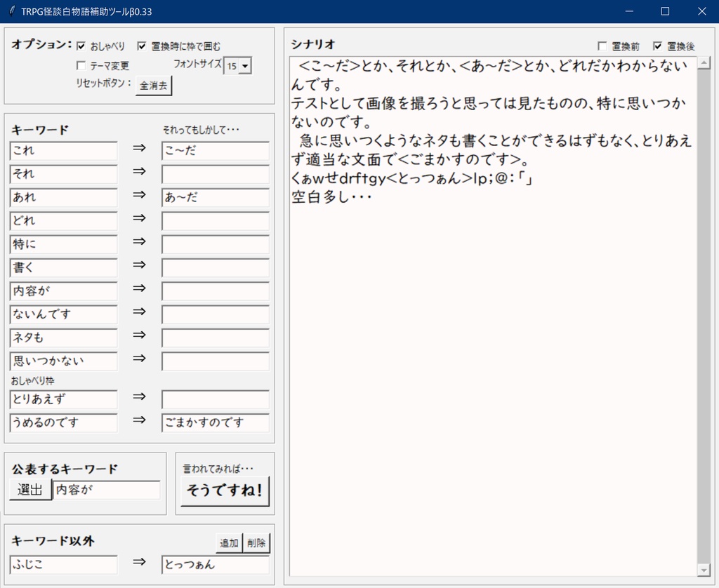Click the とっつぁん replacement field

(x=216, y=565)
